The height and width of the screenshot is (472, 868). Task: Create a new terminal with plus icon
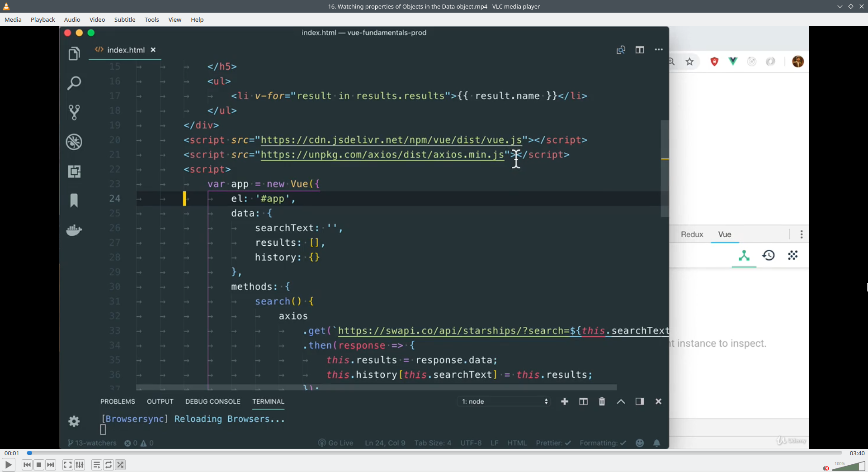(x=565, y=401)
